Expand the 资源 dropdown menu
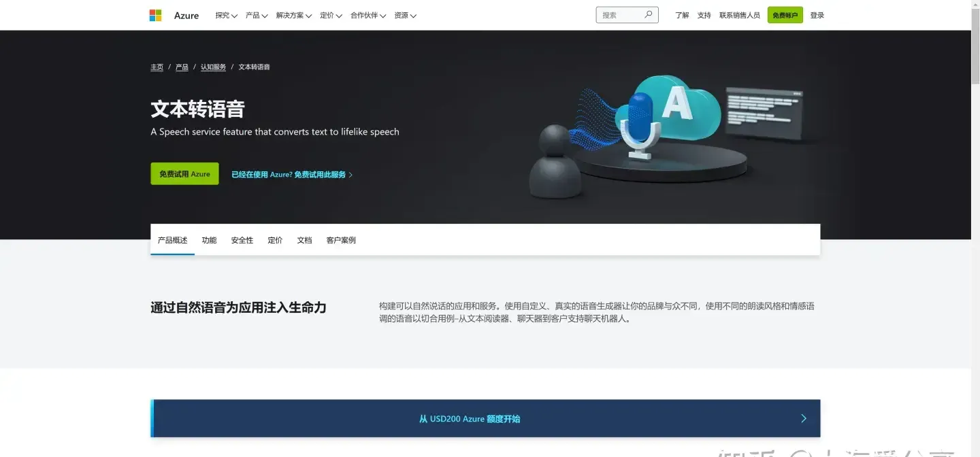Viewport: 980px width, 457px height. tap(405, 16)
